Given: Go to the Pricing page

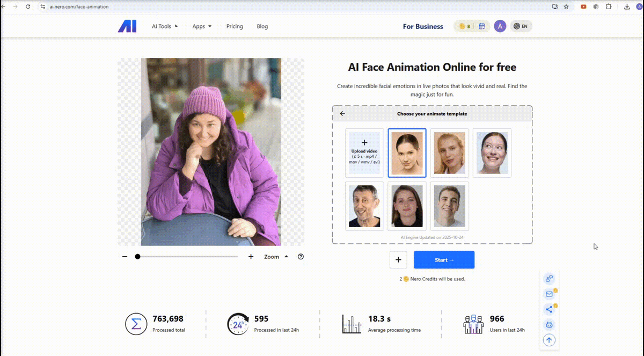Looking at the screenshot, I should (235, 26).
